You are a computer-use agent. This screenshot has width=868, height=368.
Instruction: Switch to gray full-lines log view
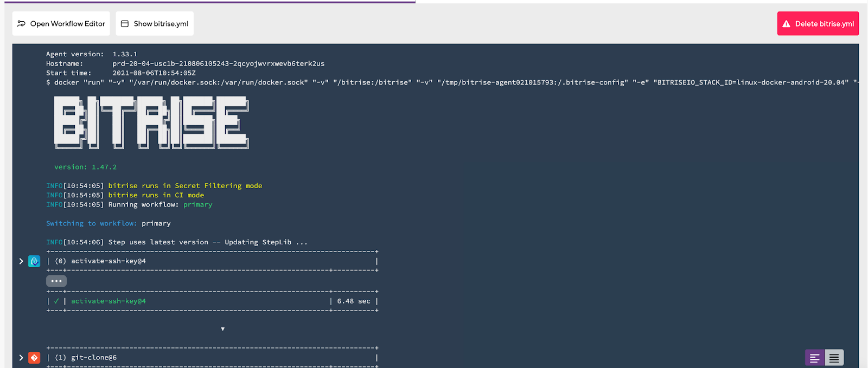click(834, 358)
